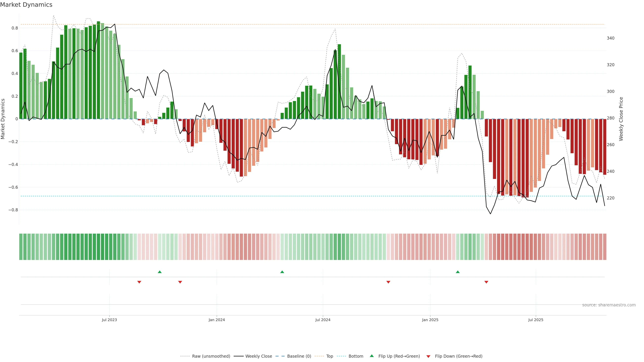Click the Market Dynamics chart title
Image resolution: width=644 pixels, height=362 pixels.
click(x=26, y=5)
